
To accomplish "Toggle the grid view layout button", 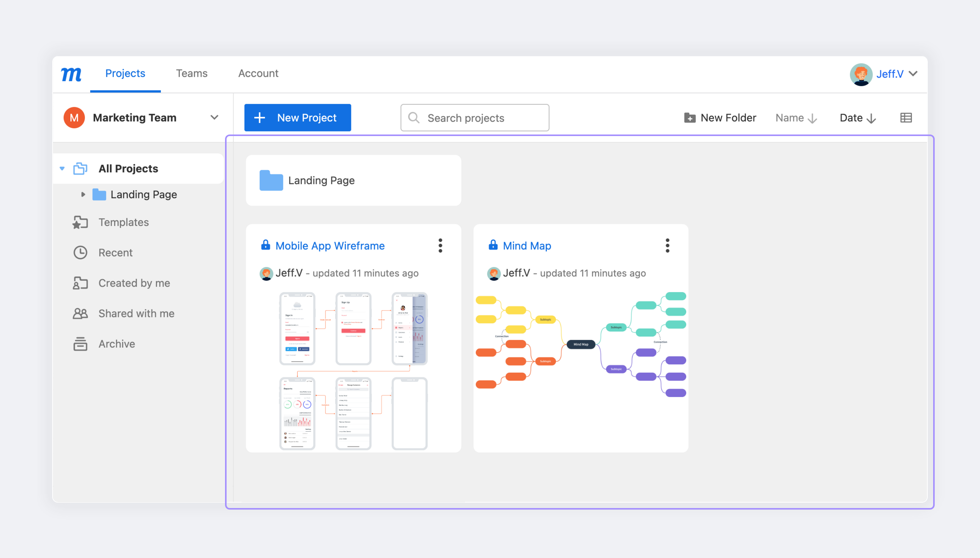I will click(x=906, y=117).
